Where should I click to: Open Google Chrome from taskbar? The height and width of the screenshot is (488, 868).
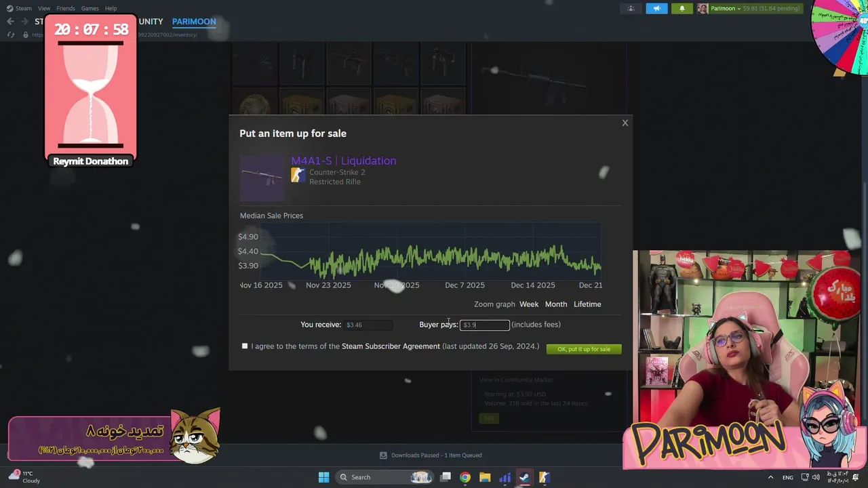465,477
